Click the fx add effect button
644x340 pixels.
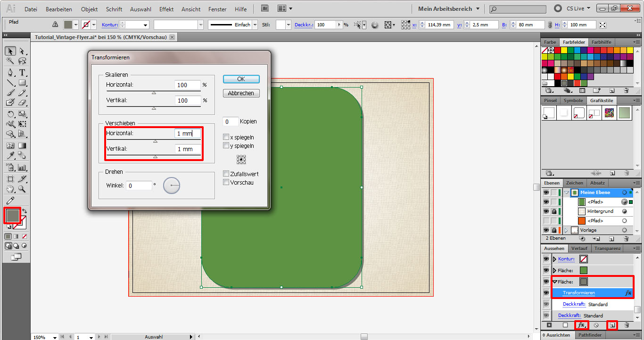click(581, 325)
